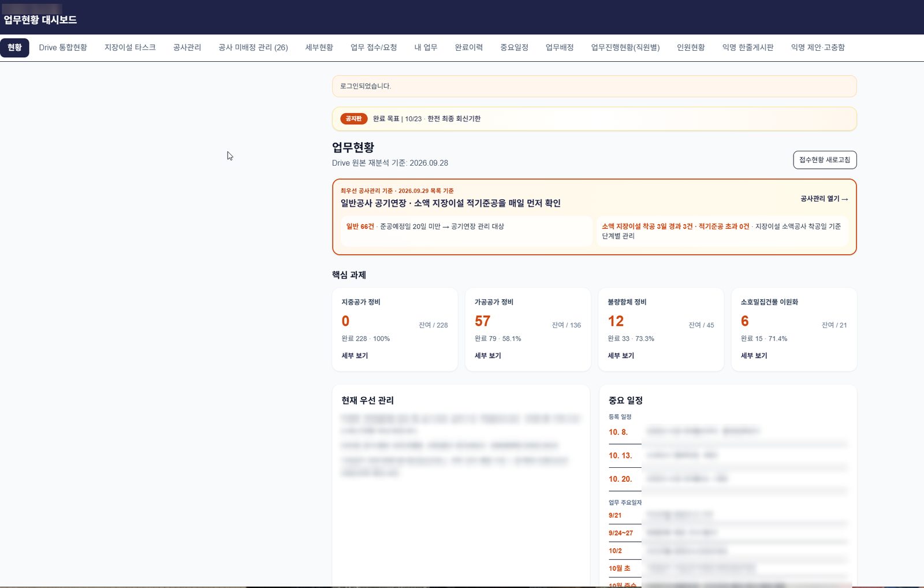Select the 완료이력 tab

pyautogui.click(x=468, y=47)
